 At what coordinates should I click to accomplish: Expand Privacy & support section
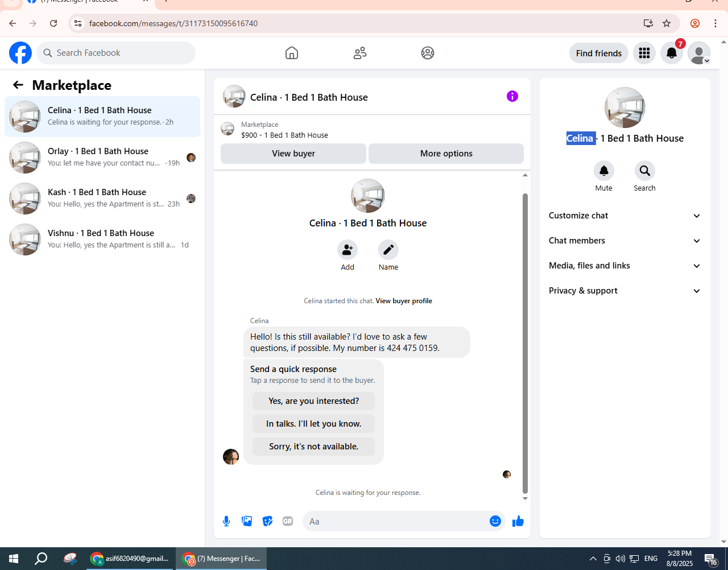624,291
